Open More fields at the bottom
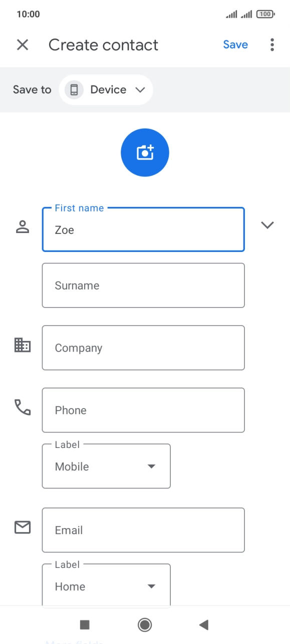This screenshot has height=644, width=290. click(74, 641)
